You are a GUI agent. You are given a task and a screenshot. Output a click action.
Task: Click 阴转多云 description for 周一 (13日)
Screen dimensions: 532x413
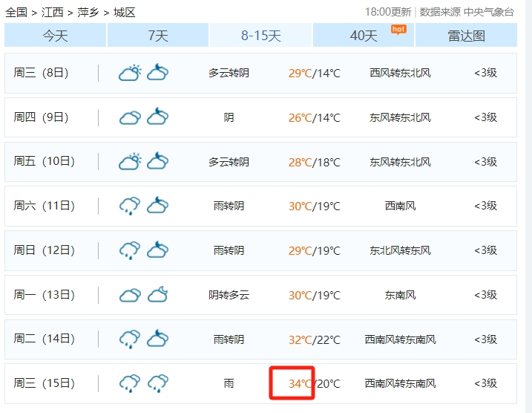click(x=229, y=295)
